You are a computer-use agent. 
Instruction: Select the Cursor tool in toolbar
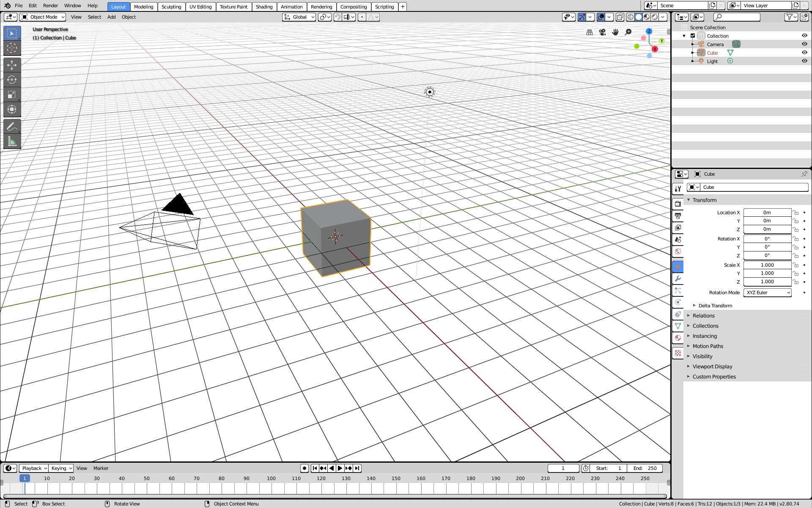click(x=12, y=48)
